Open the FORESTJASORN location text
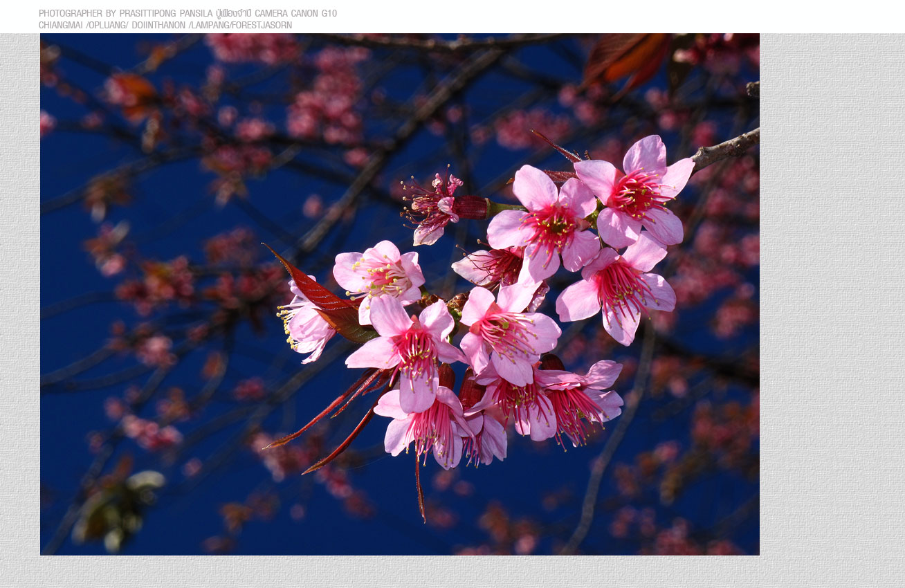The height and width of the screenshot is (588, 905). (262, 26)
